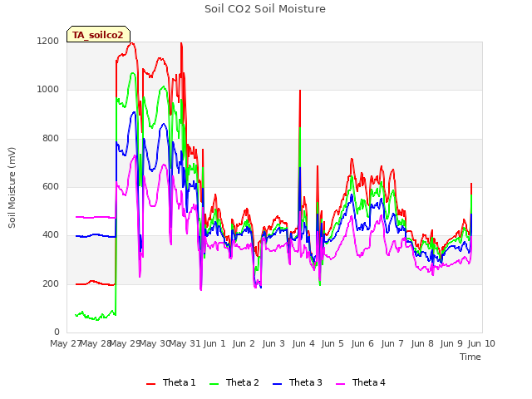This screenshot has height=399, width=532.
Task: Click the 800 y-axis tick label
Action: [x=51, y=138]
